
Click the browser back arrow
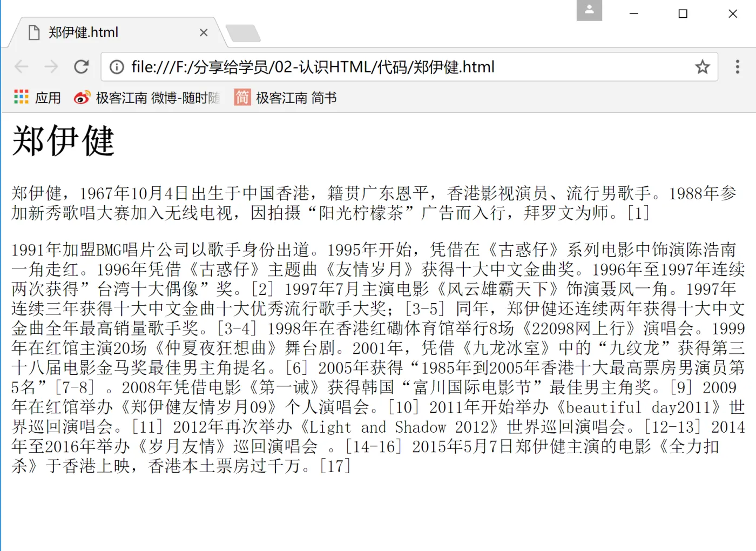[x=22, y=67]
